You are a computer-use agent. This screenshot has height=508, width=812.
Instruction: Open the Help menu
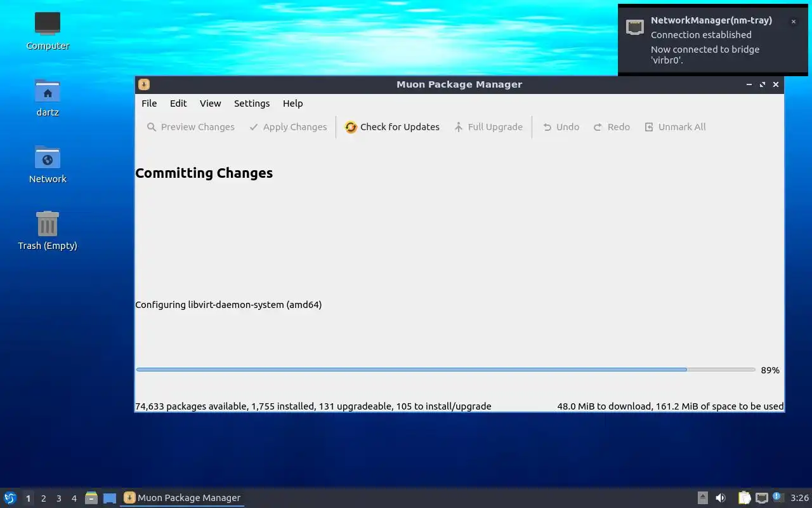point(293,104)
